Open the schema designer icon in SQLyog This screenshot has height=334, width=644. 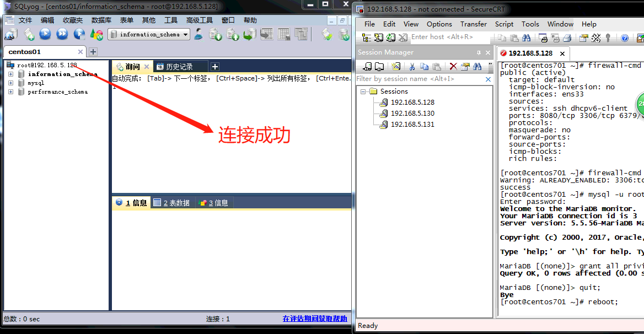266,35
